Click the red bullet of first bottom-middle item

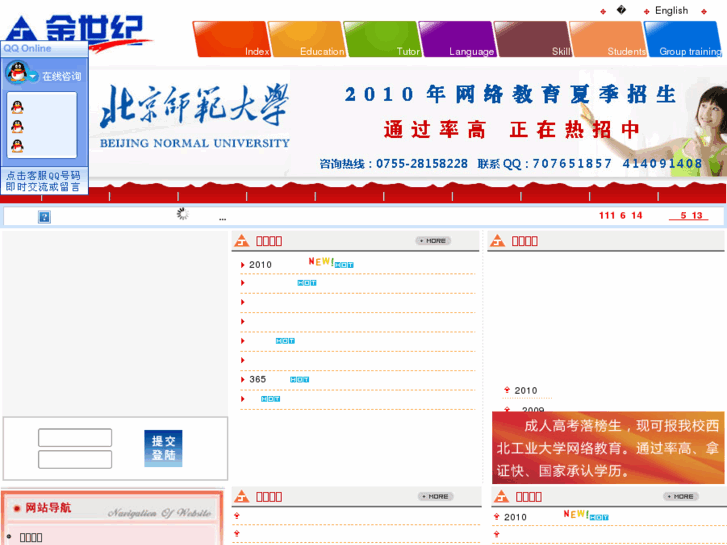click(x=237, y=516)
